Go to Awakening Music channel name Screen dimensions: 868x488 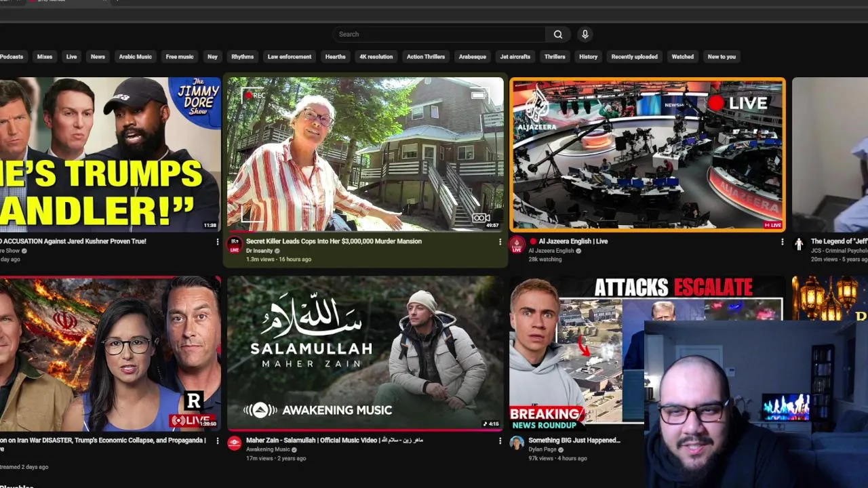[x=268, y=450]
